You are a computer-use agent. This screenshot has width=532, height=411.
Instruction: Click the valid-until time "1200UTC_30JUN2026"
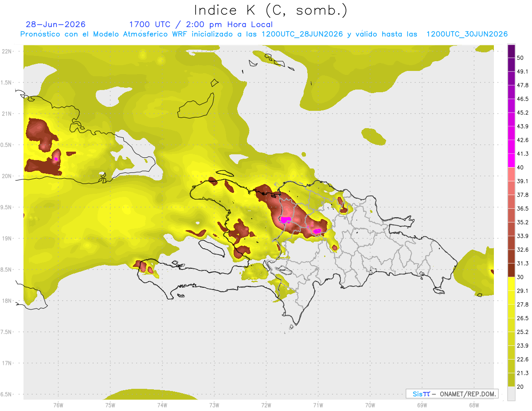pos(467,34)
